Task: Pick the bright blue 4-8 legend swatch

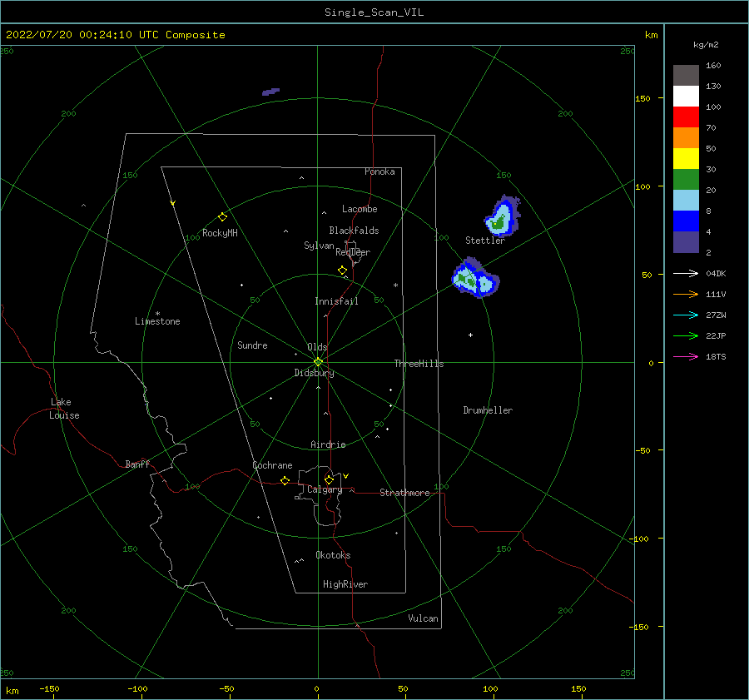Action: 686,221
